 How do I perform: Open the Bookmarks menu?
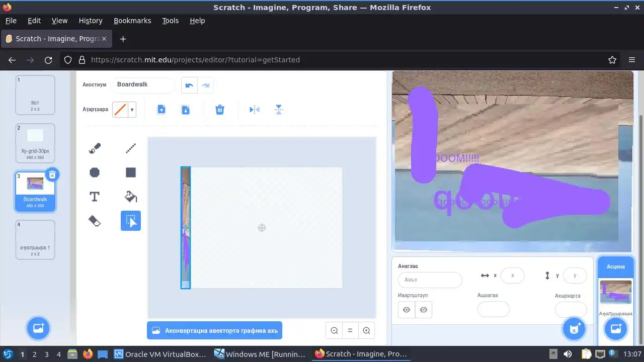(x=132, y=21)
